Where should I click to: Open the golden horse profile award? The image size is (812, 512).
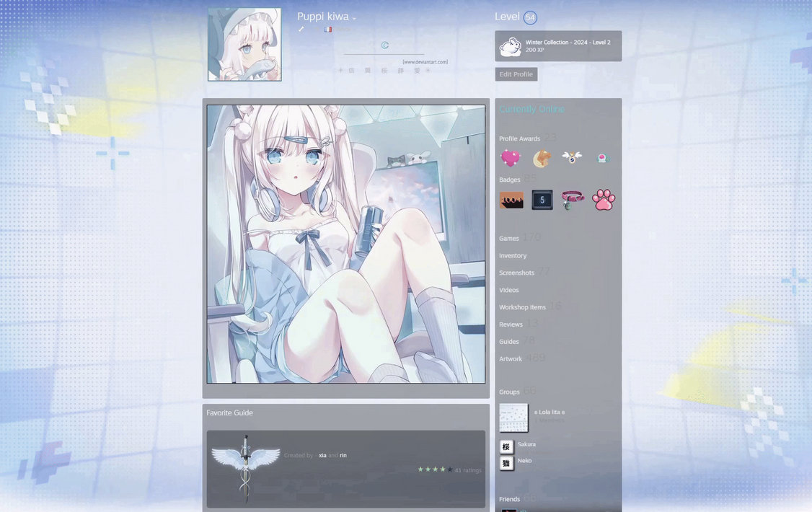(542, 159)
